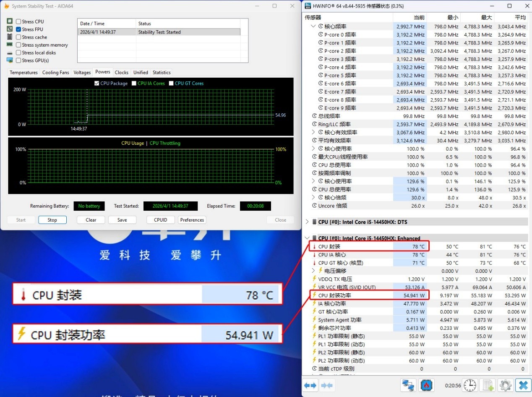
Task: Click HWiNFO blue X close sensors icon
Action: (523, 385)
